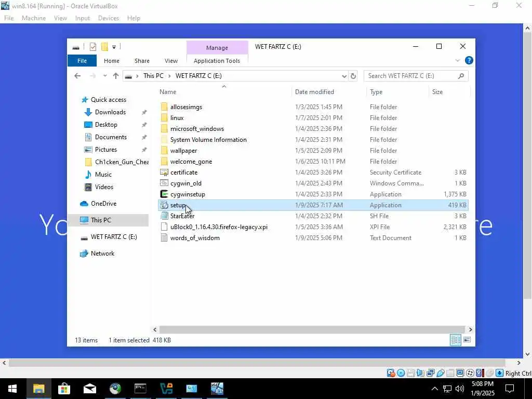Select This PC in the navigation pane
532x399 pixels.
101,220
